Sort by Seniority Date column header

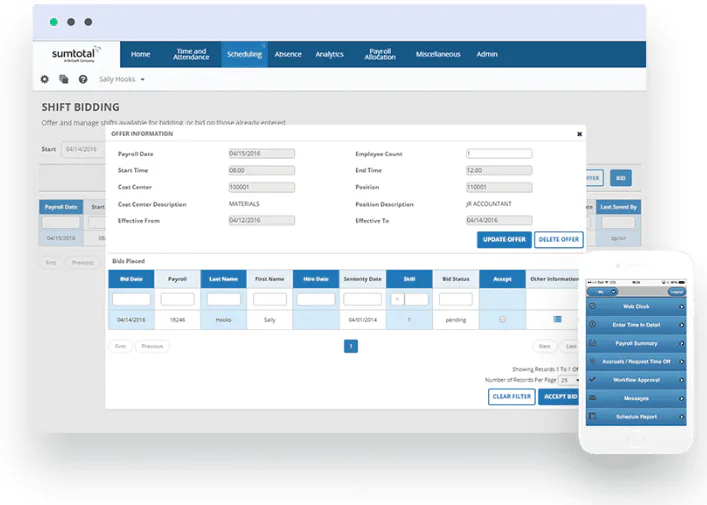pyautogui.click(x=363, y=279)
